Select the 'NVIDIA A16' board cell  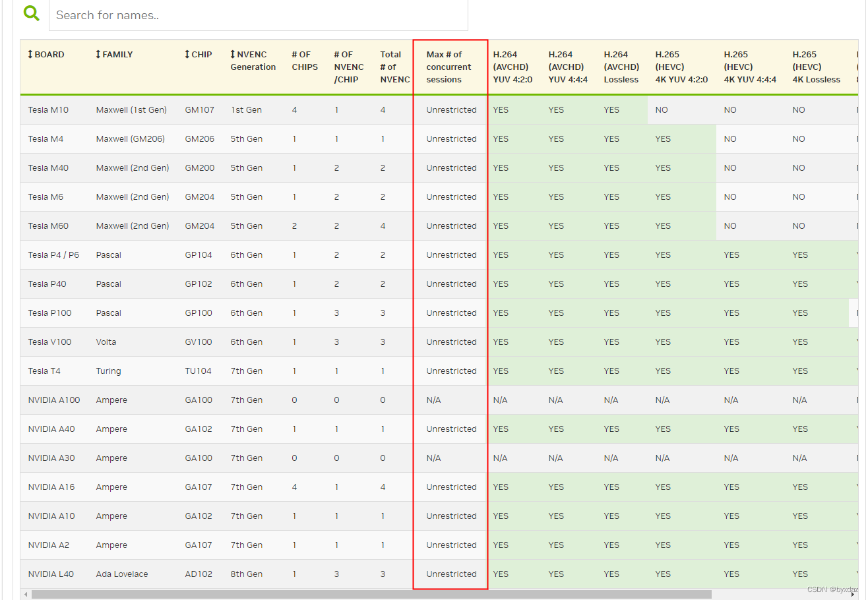click(51, 487)
